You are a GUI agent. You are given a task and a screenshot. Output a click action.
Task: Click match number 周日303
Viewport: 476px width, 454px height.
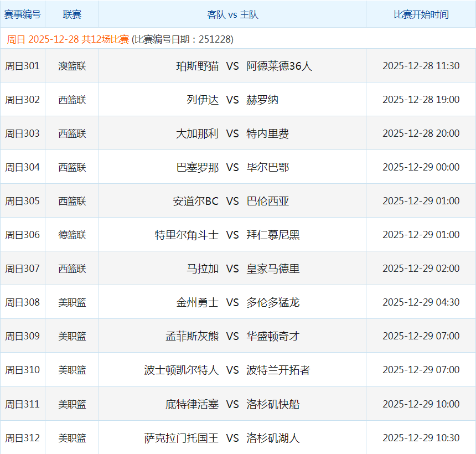click(23, 133)
